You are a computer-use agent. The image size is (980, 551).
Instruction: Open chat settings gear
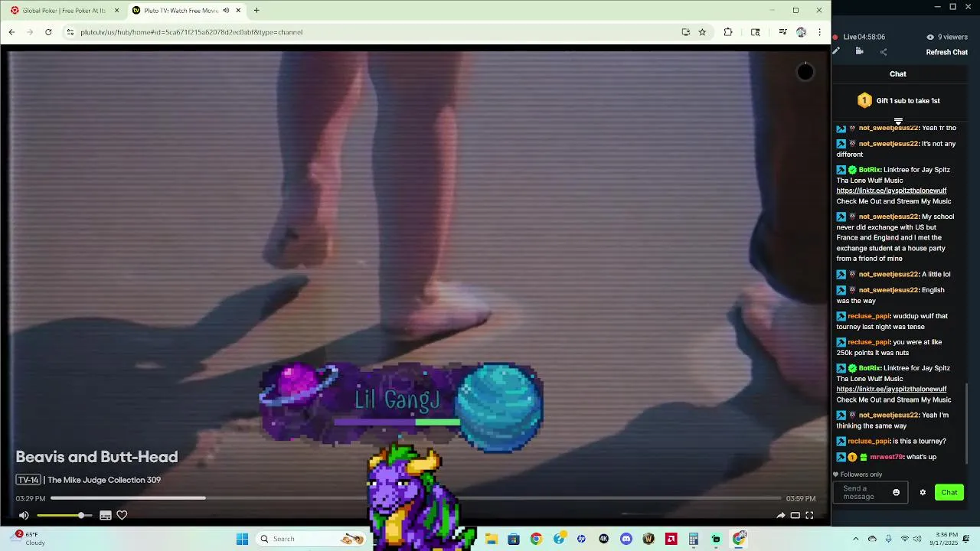coord(923,493)
